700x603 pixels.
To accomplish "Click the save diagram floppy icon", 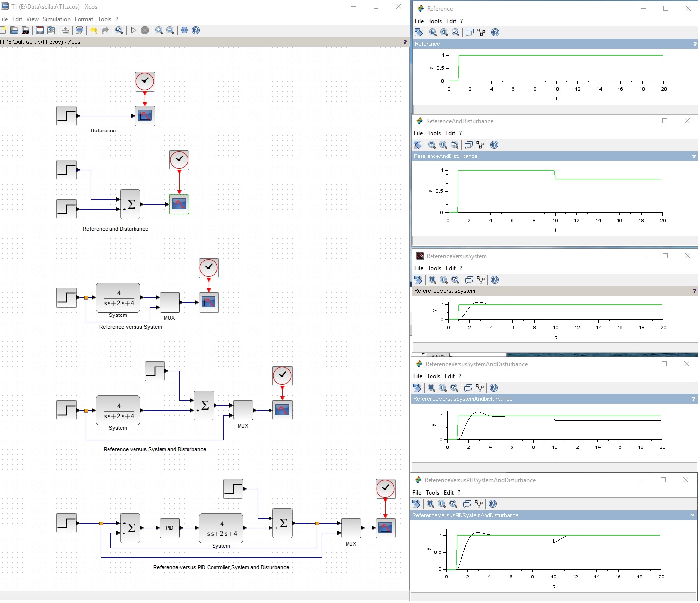I will (x=40, y=30).
